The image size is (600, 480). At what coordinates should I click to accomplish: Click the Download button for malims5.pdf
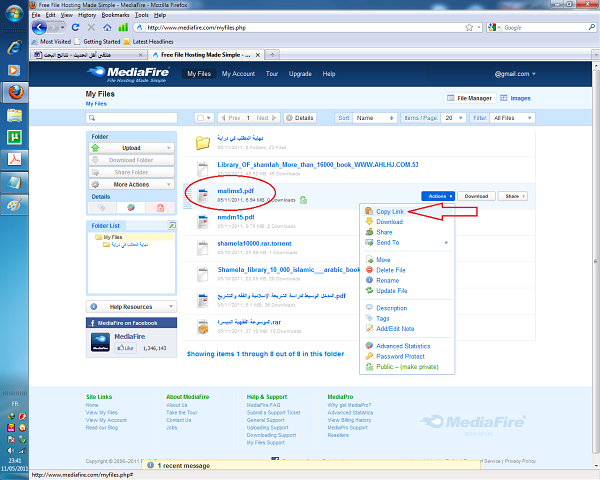pyautogui.click(x=476, y=196)
